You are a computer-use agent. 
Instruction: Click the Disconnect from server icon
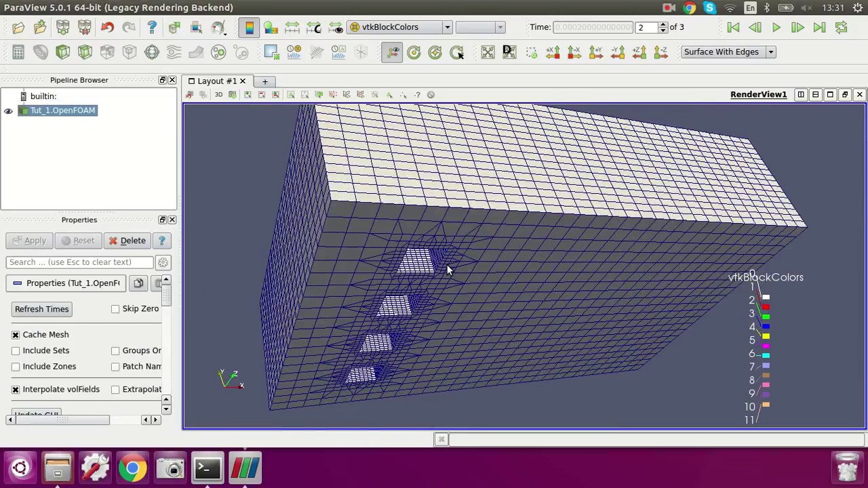tap(85, 27)
